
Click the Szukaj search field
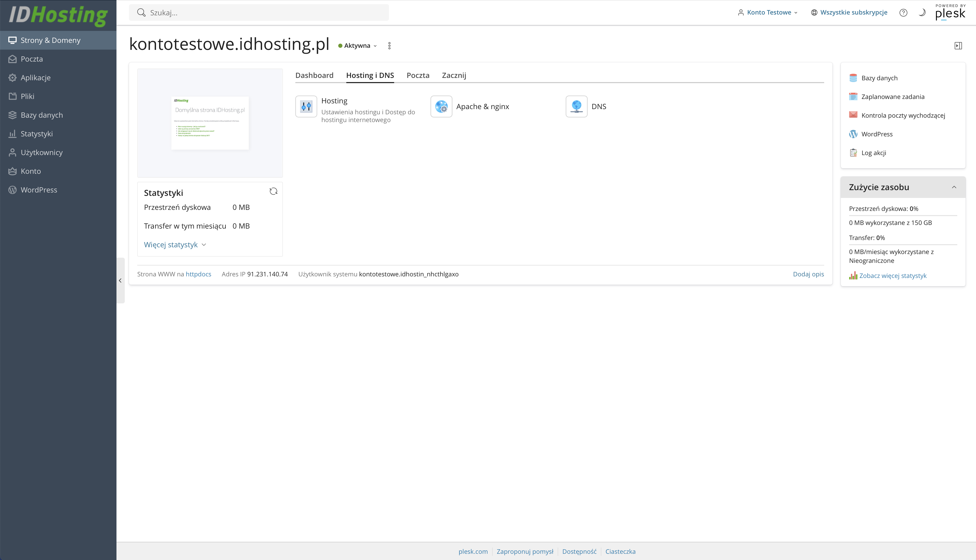coord(259,13)
